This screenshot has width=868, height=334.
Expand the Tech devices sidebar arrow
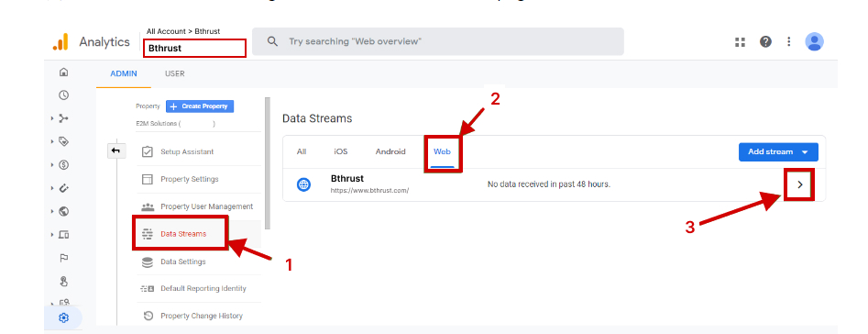(x=52, y=235)
